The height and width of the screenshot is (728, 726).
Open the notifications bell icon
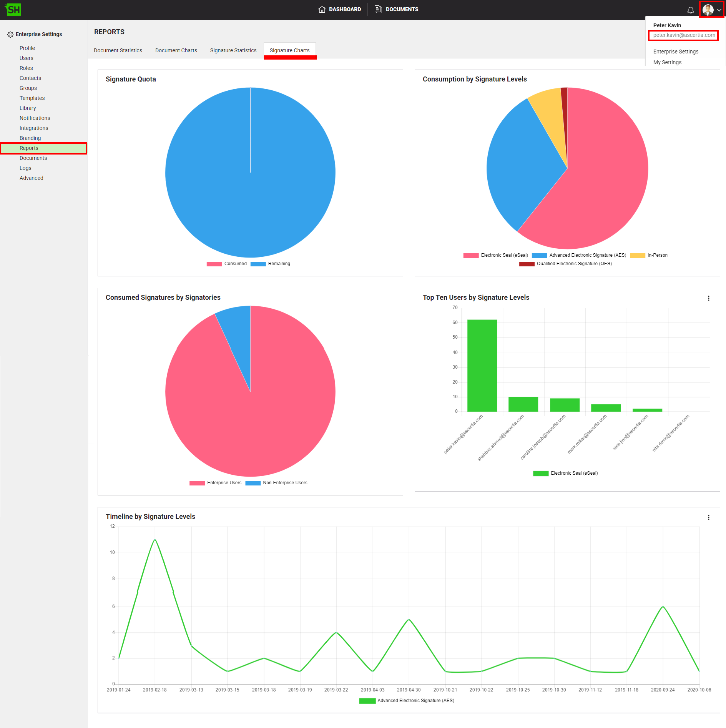(691, 10)
